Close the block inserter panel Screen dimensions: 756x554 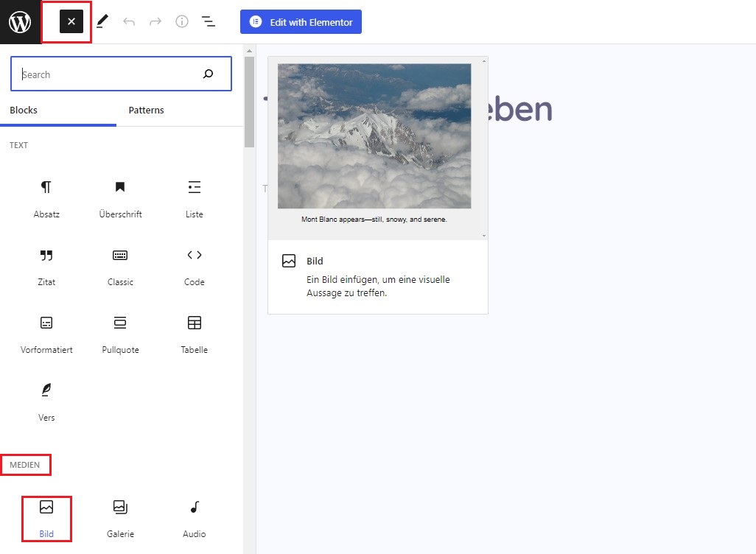coord(71,21)
